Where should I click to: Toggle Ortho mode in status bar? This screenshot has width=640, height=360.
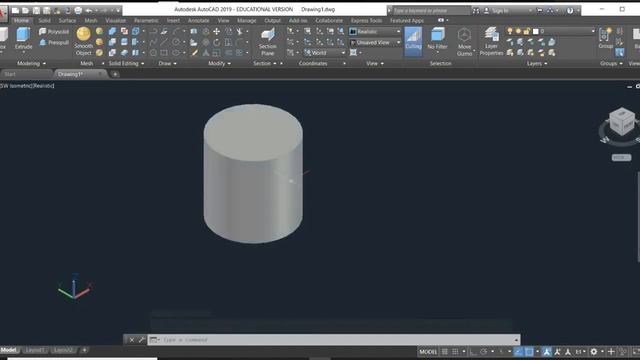pos(473,351)
